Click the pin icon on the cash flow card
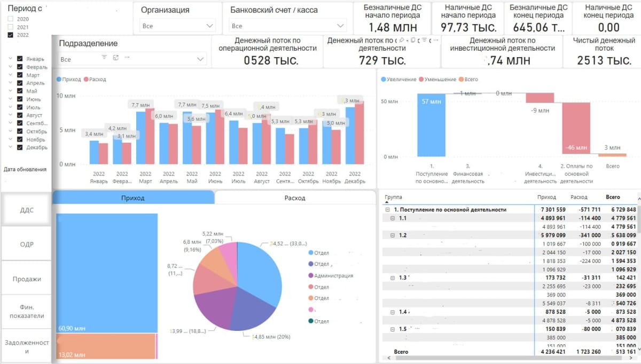The height and width of the screenshot is (364, 641). tap(401, 41)
